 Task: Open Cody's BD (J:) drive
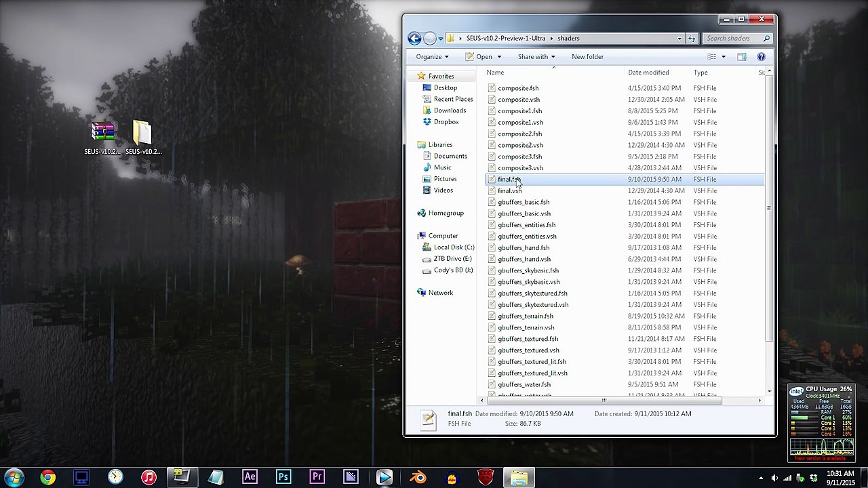point(453,270)
